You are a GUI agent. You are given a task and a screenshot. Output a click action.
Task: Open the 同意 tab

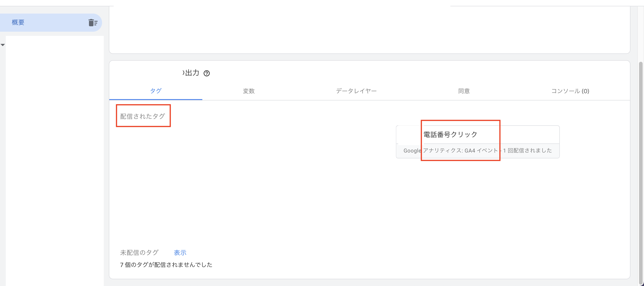click(464, 91)
